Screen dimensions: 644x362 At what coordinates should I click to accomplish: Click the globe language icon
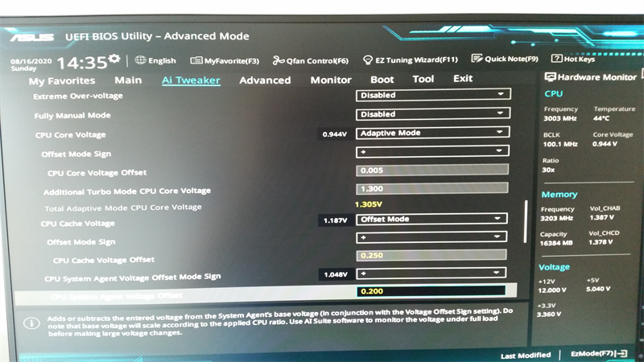point(140,60)
